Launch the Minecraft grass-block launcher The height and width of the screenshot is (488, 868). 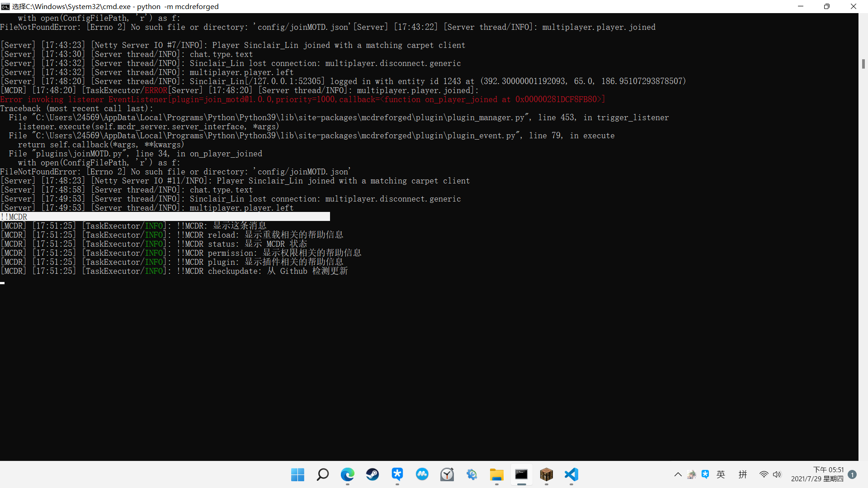[547, 475]
